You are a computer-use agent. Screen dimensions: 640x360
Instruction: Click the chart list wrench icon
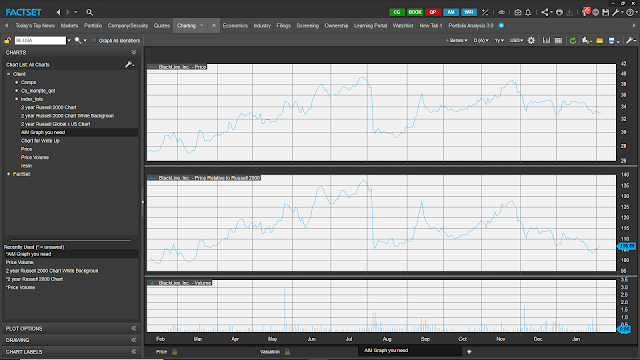pos(129,64)
